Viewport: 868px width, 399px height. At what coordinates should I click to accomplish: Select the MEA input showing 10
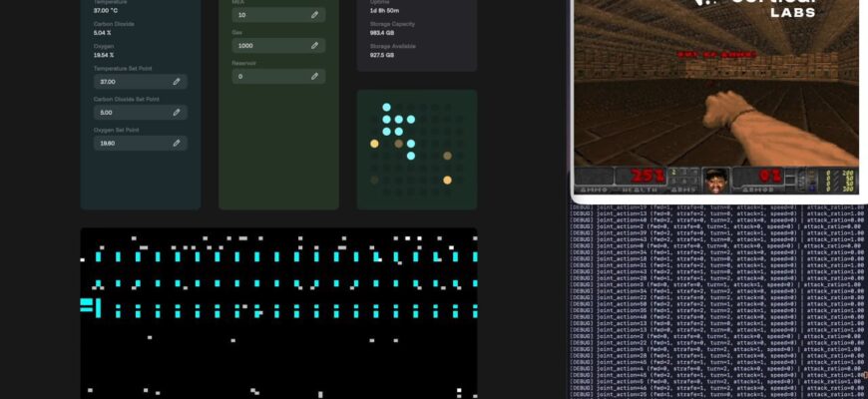click(x=278, y=15)
